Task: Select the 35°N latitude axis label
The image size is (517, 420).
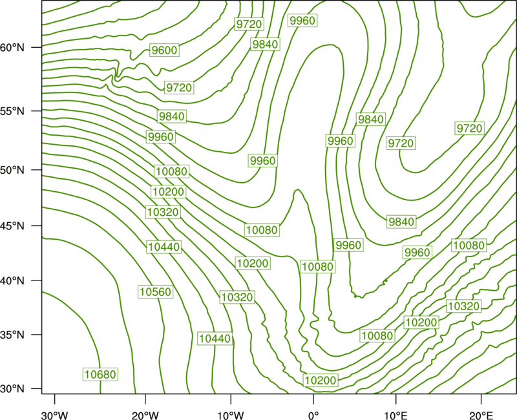Action: [x=12, y=335]
